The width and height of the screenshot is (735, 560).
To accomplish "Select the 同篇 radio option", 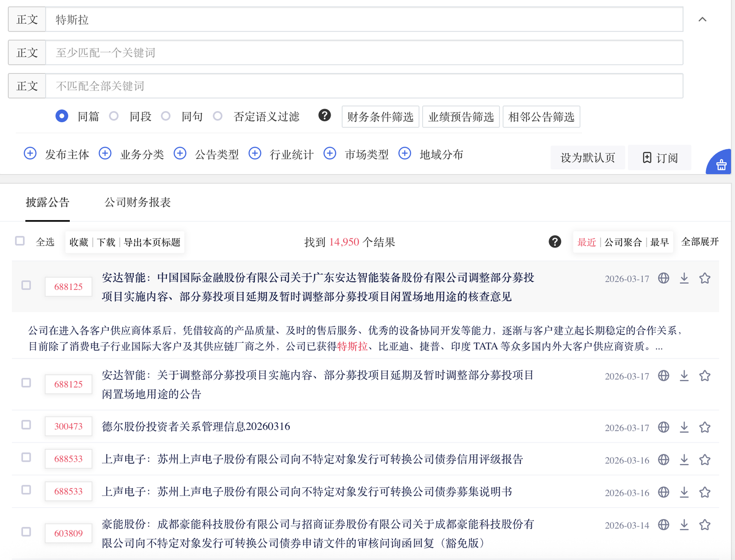I will (62, 116).
